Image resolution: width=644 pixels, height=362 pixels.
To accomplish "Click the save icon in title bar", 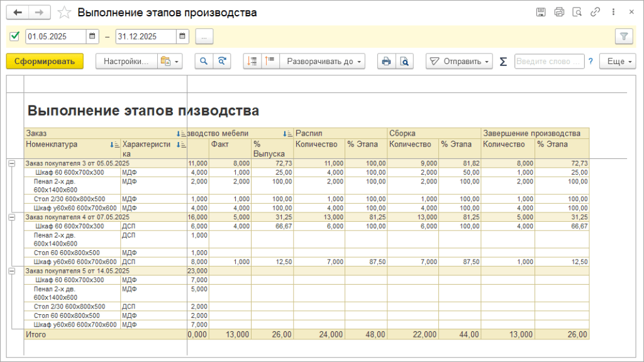I will [541, 13].
